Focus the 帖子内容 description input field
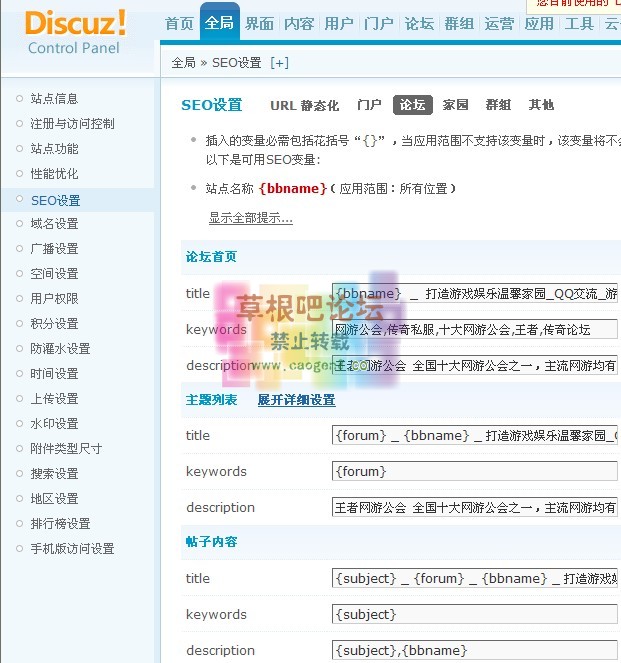 pos(474,650)
